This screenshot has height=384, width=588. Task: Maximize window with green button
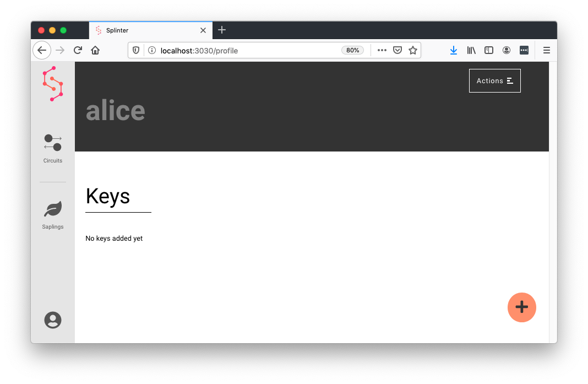tap(63, 30)
